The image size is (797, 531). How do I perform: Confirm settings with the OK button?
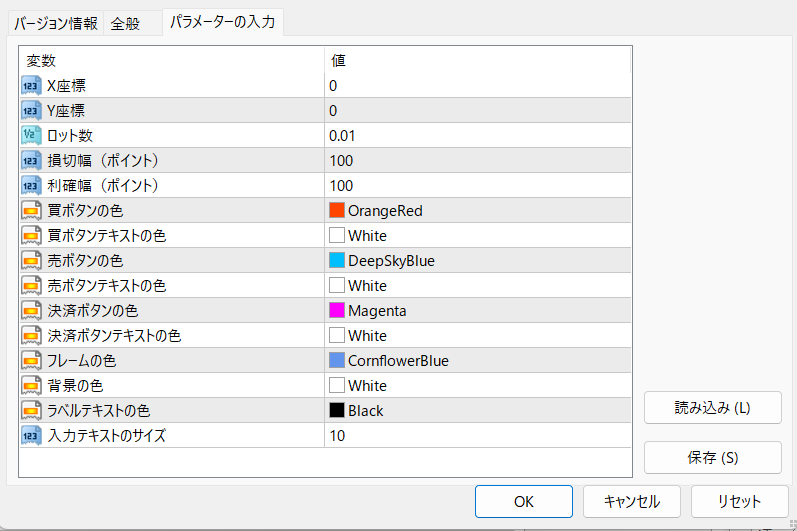(523, 502)
